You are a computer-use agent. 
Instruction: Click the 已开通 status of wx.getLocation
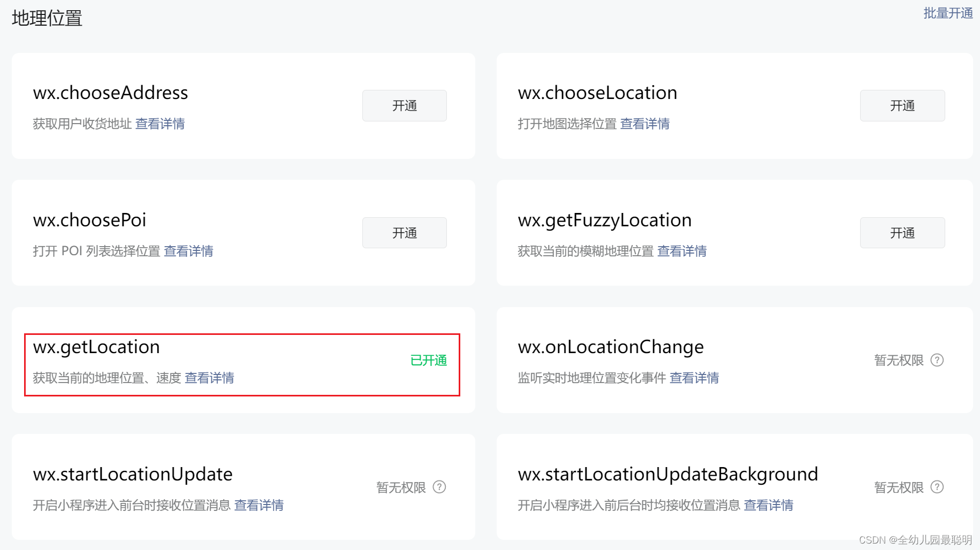coord(428,361)
